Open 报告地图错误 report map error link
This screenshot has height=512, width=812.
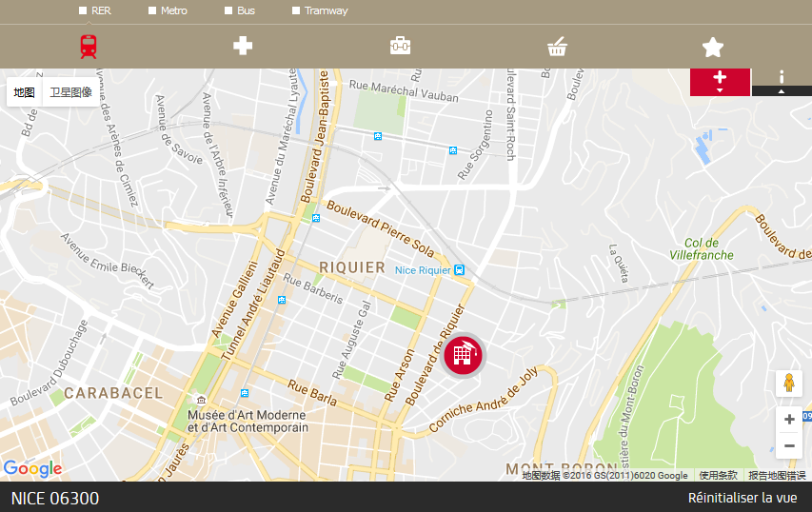pyautogui.click(x=777, y=475)
